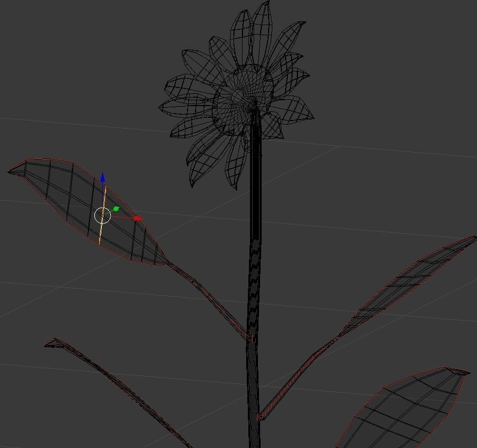Click the blue Z-axis manipulator arrow
Viewport: 477px width, 448px height.
pyautogui.click(x=102, y=178)
